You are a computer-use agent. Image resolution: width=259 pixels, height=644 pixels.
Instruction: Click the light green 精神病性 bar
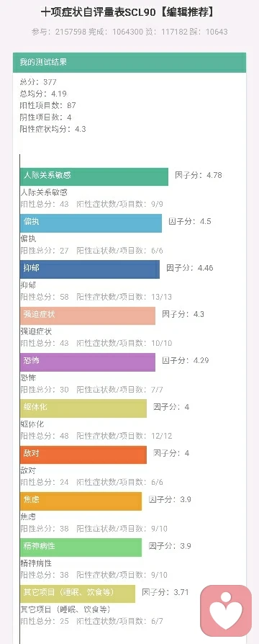point(81,547)
